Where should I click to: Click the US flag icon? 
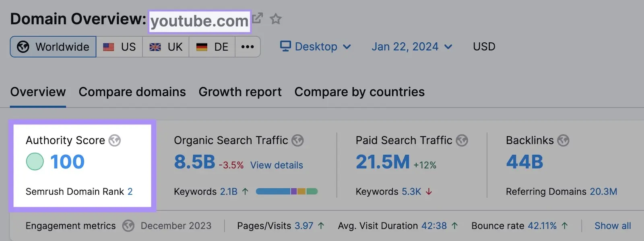pos(108,47)
